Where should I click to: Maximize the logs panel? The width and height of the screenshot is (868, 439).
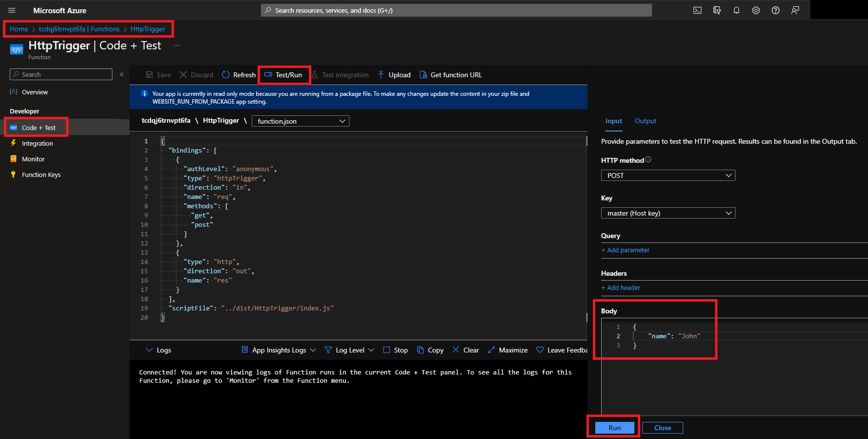tap(508, 350)
